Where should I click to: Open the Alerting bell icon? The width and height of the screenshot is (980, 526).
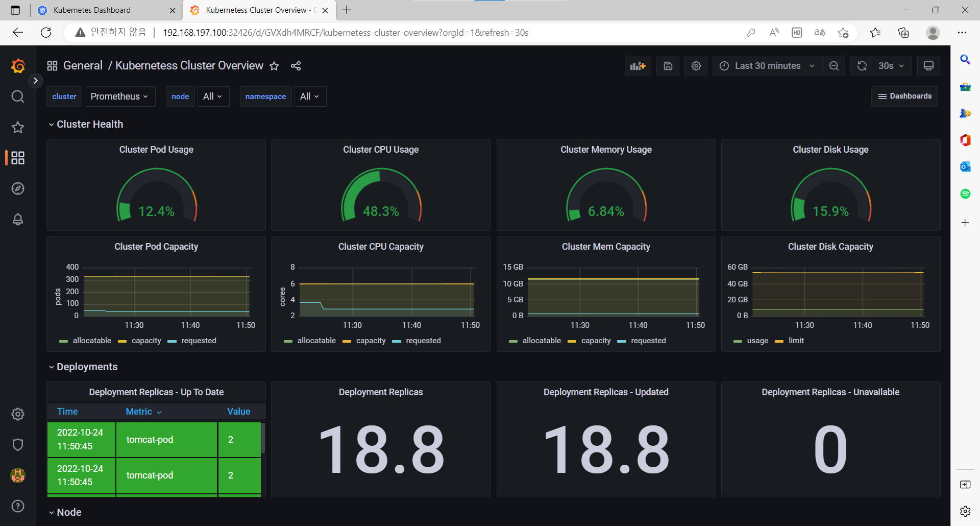coord(18,219)
